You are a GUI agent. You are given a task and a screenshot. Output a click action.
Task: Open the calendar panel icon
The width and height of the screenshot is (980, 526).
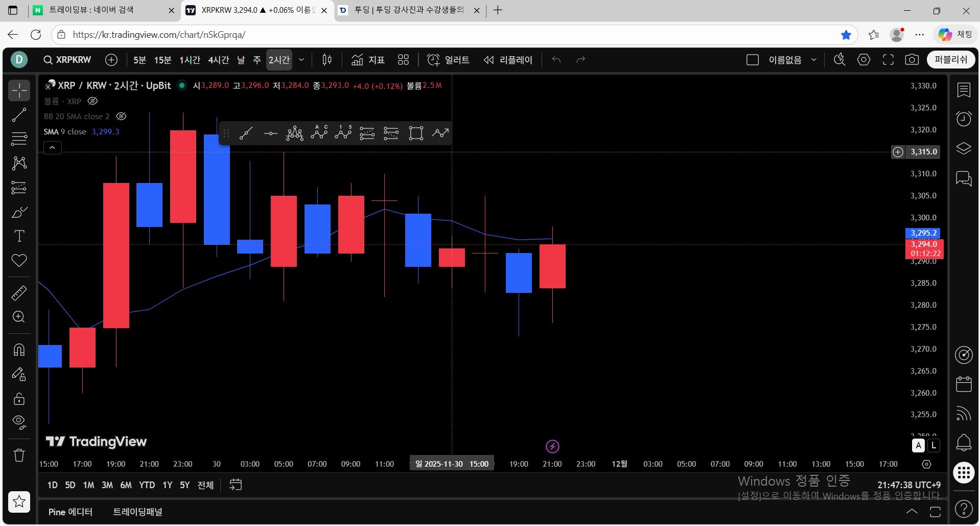[x=964, y=384]
